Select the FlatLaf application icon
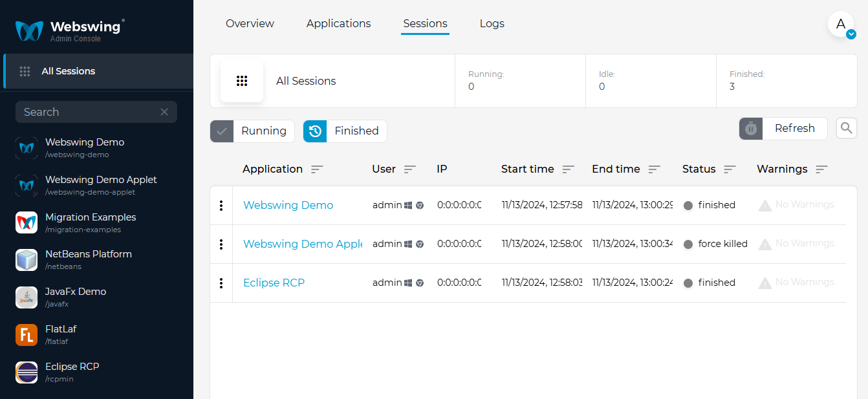Screen dimensions: 868x399 (x=27, y=335)
